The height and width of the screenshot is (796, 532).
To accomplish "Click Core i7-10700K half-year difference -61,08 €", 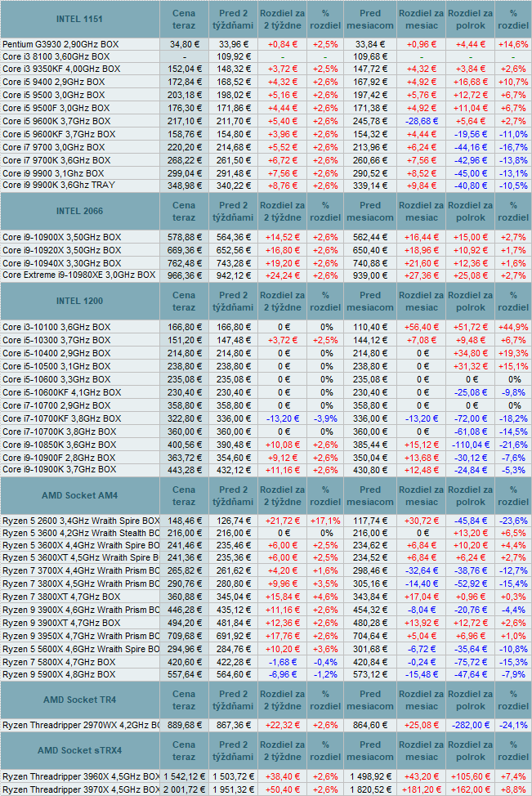I will click(x=470, y=432).
